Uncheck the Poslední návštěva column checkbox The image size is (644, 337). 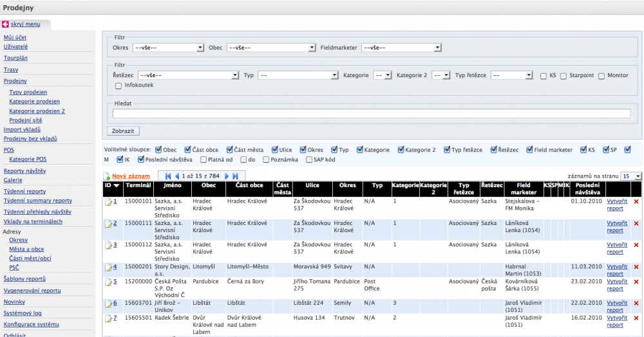(141, 159)
